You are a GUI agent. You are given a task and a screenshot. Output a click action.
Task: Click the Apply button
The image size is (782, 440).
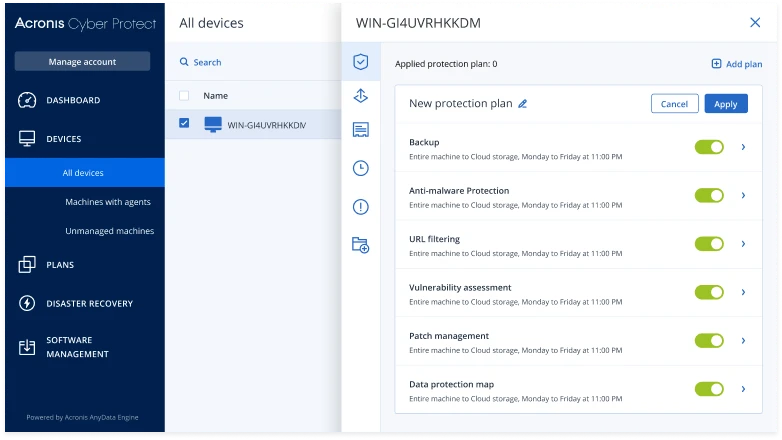(x=726, y=104)
